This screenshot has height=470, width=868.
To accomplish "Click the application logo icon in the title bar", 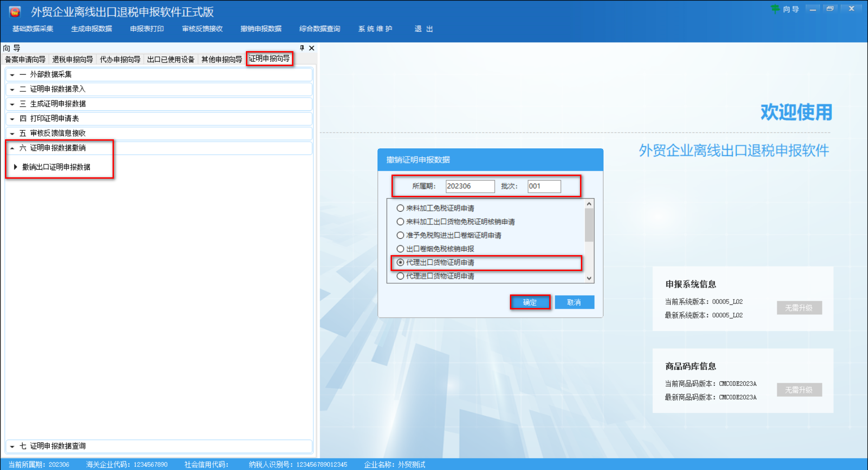I will 14,11.
